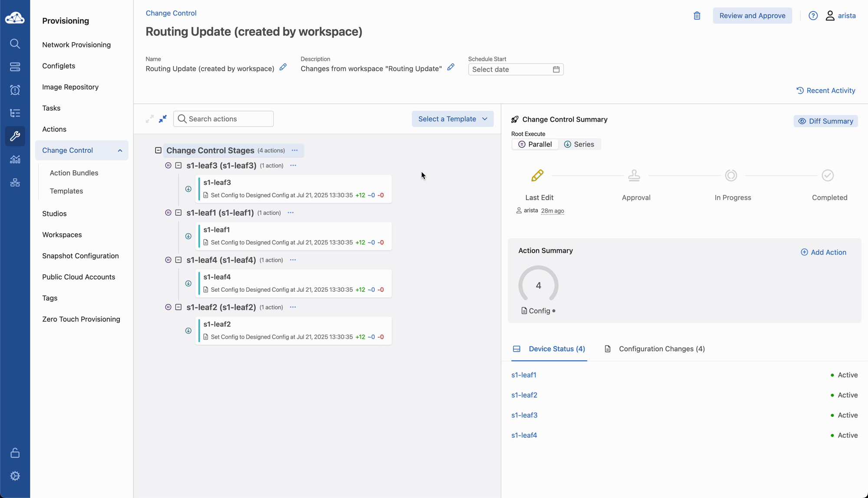Open the Select a Template dropdown

pyautogui.click(x=452, y=119)
